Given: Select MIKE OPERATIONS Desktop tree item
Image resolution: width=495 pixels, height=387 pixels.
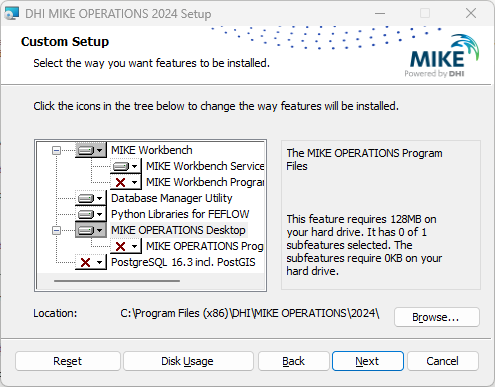Looking at the screenshot, I should [178, 230].
